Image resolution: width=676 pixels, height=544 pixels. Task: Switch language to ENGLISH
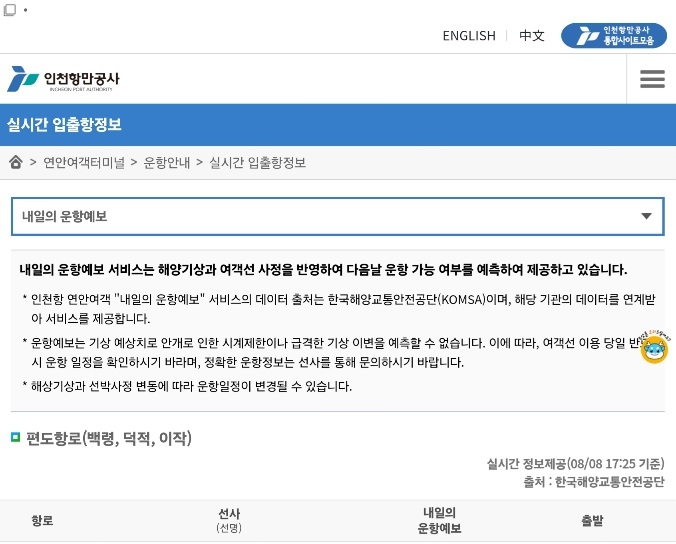pyautogui.click(x=469, y=36)
